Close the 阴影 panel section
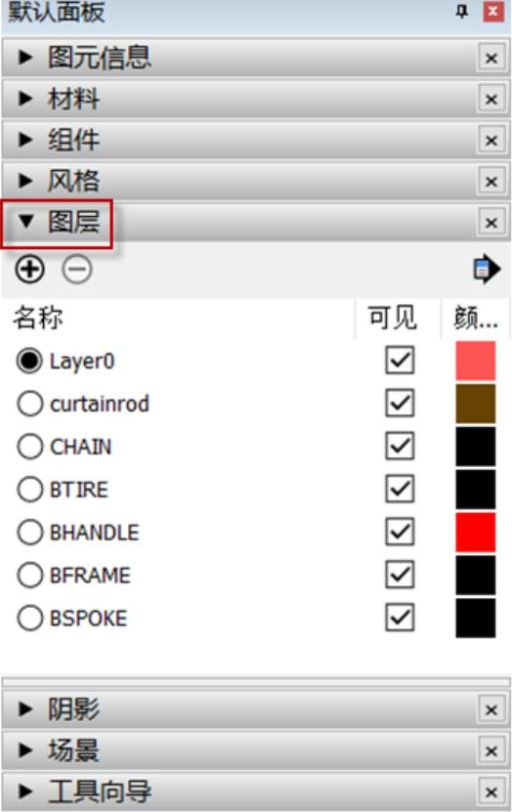 coord(491,709)
